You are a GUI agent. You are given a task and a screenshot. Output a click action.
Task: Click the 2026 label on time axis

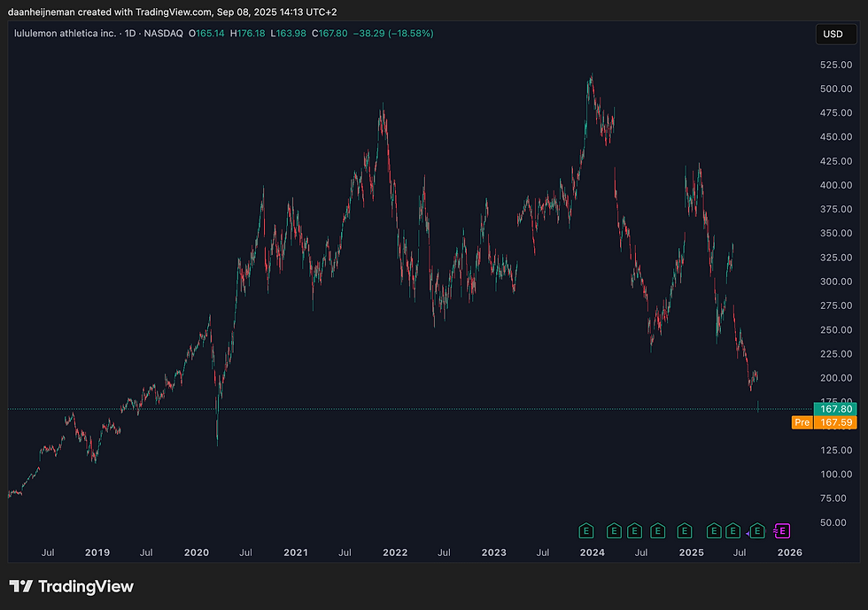tap(790, 552)
